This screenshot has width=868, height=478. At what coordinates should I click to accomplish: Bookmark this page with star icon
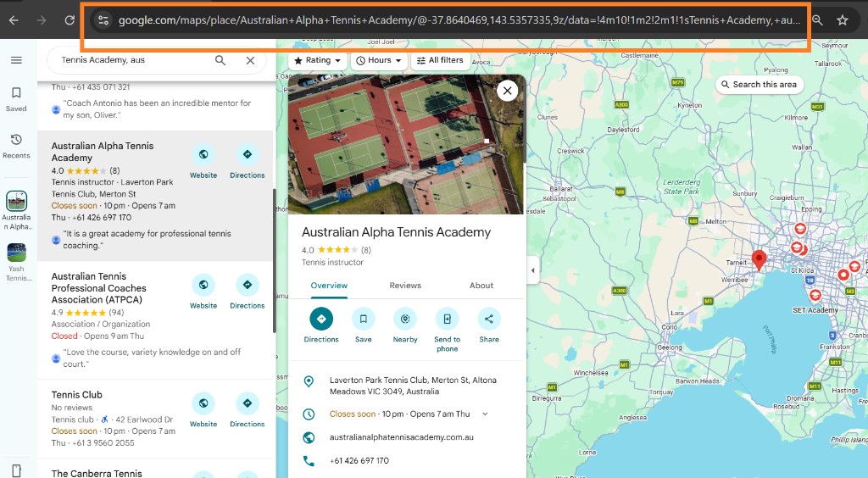click(843, 20)
